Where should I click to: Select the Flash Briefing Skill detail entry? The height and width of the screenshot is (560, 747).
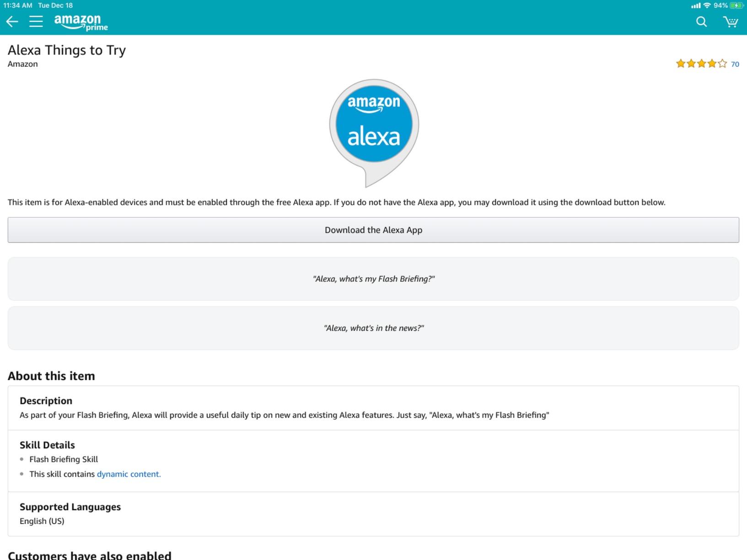point(64,459)
